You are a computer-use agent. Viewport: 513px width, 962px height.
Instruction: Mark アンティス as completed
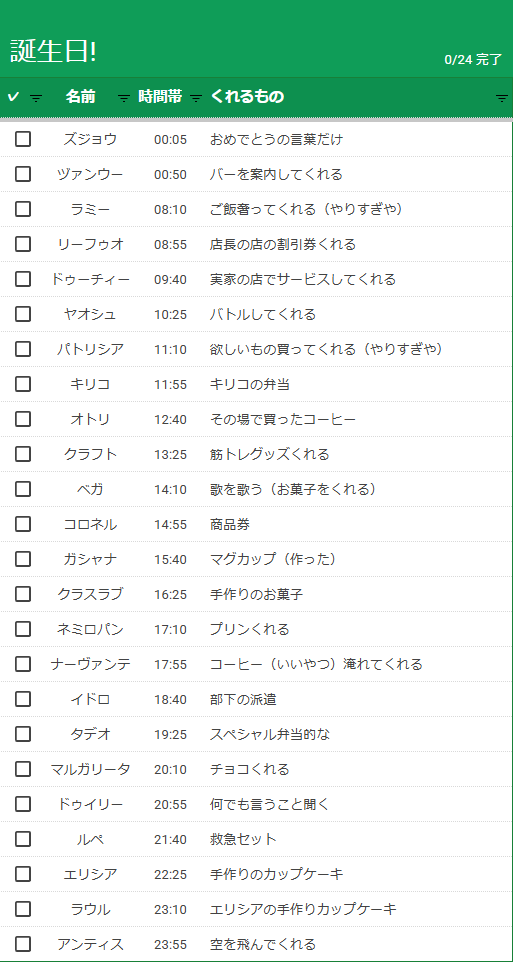[x=23, y=944]
